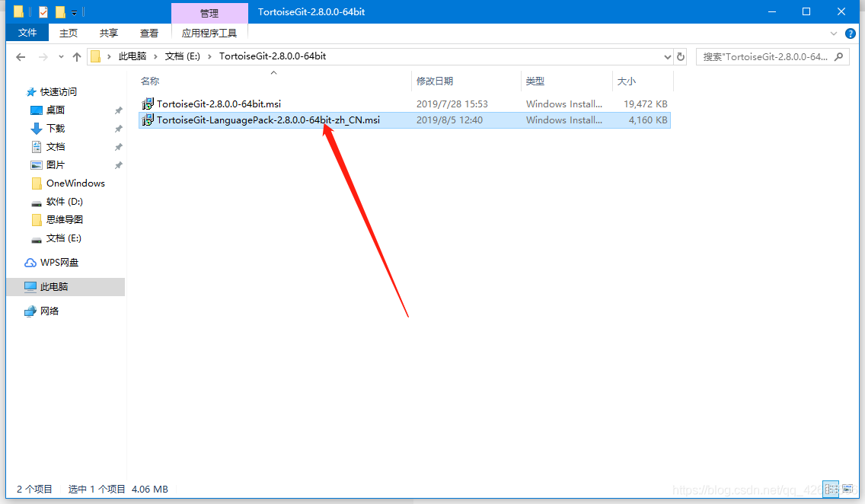Open 思维导图 folder in sidebar
The width and height of the screenshot is (865, 504).
(64, 219)
